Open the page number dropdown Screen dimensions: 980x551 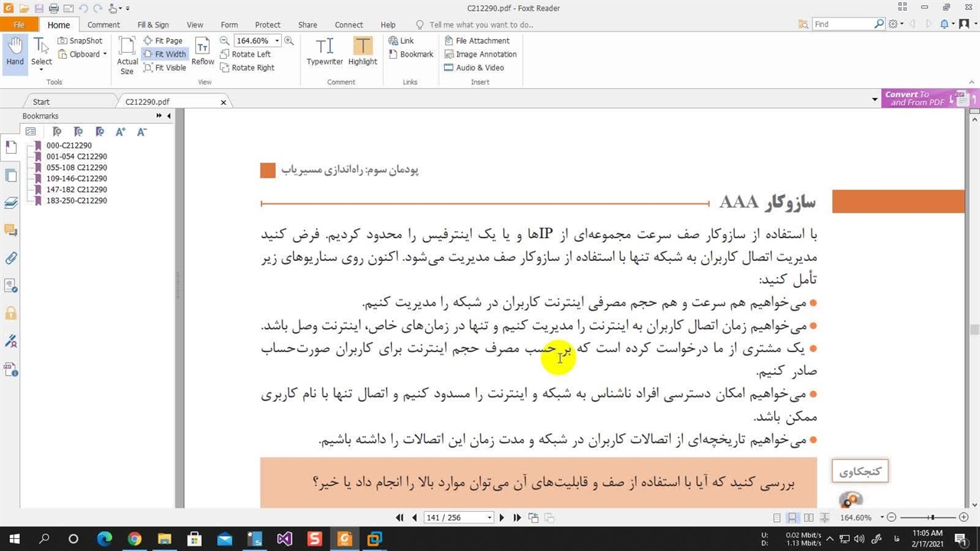[x=489, y=518]
